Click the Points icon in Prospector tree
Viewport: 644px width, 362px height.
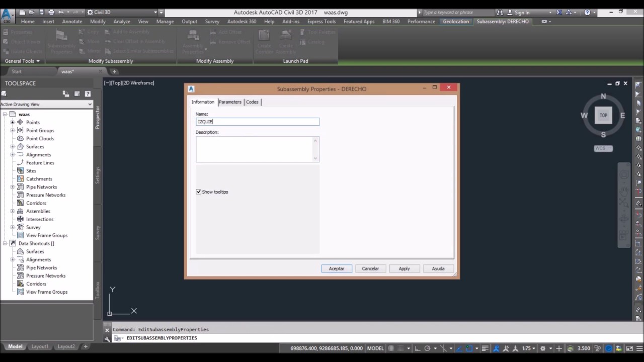click(x=20, y=122)
